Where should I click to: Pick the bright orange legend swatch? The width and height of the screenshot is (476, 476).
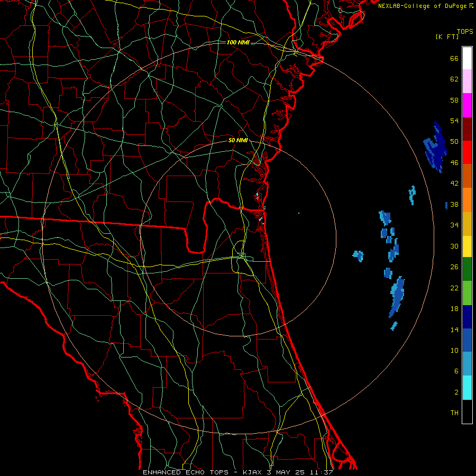click(x=467, y=200)
